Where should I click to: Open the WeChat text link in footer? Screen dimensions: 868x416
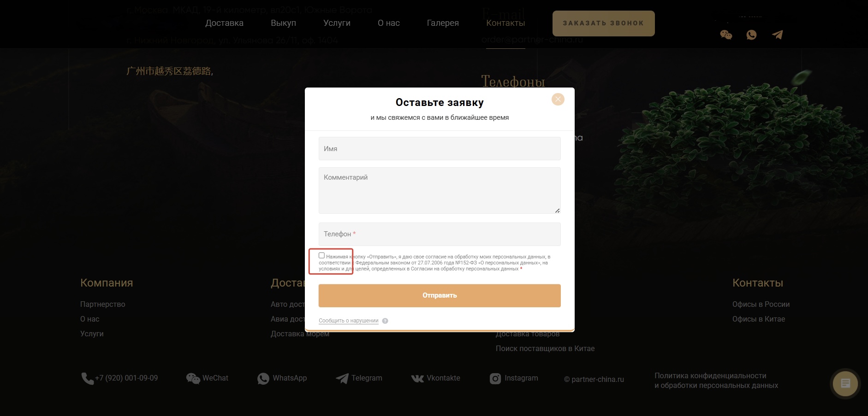[215, 378]
